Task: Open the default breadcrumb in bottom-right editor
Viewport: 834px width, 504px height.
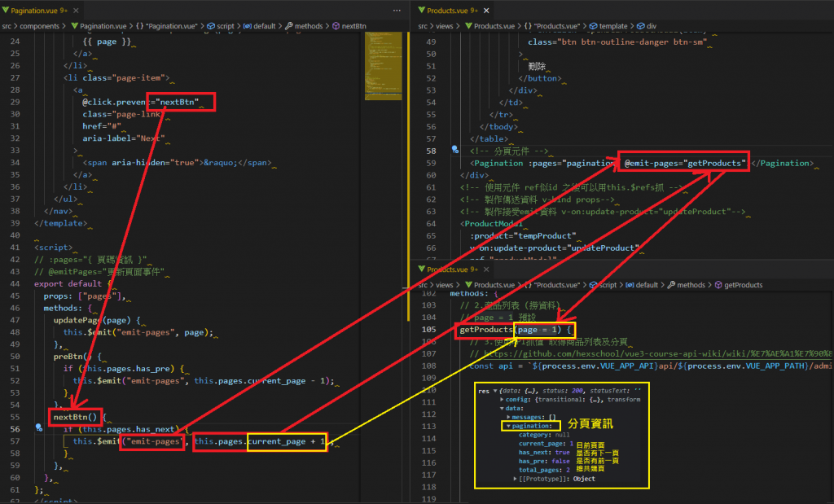Action: pyautogui.click(x=642, y=285)
